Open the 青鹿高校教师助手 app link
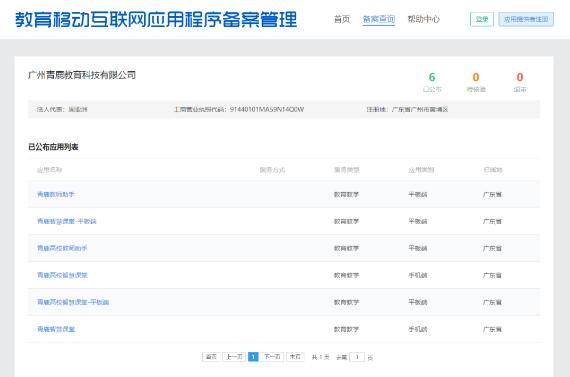The height and width of the screenshot is (377, 570). (x=62, y=248)
